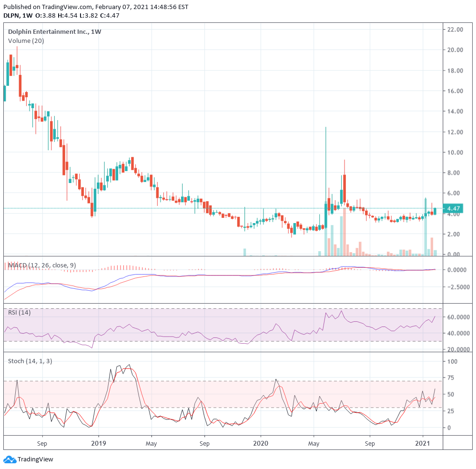This screenshot has width=476, height=469.
Task: Click the May label after 2020 on axis
Action: (x=314, y=443)
